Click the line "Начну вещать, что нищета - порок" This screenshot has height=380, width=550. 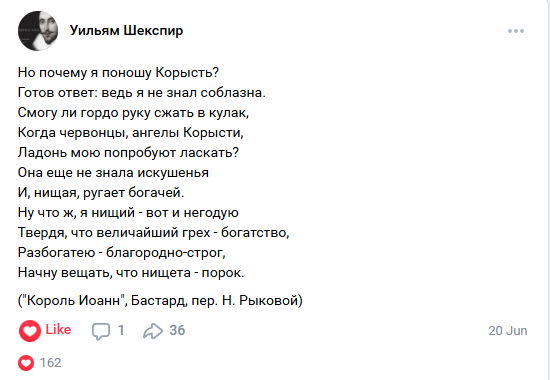pos(131,273)
